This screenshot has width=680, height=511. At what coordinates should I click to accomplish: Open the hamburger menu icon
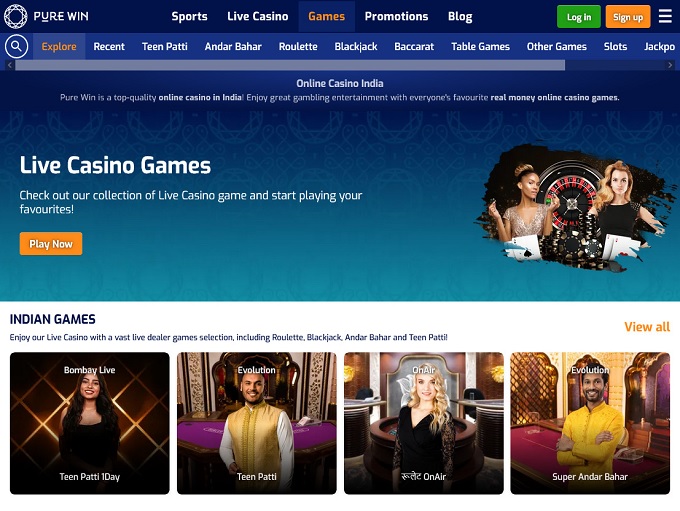pos(665,16)
